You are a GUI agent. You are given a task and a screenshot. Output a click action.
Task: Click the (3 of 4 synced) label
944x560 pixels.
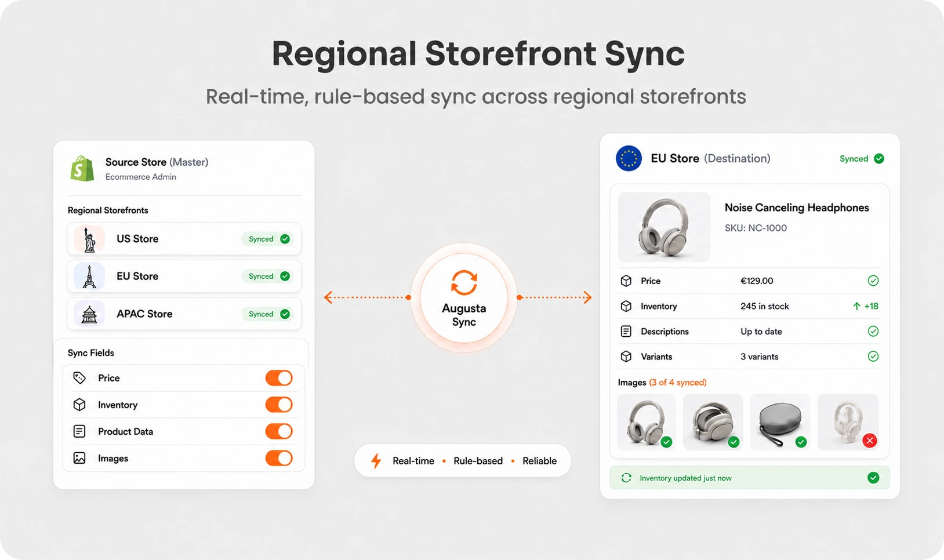(x=678, y=383)
